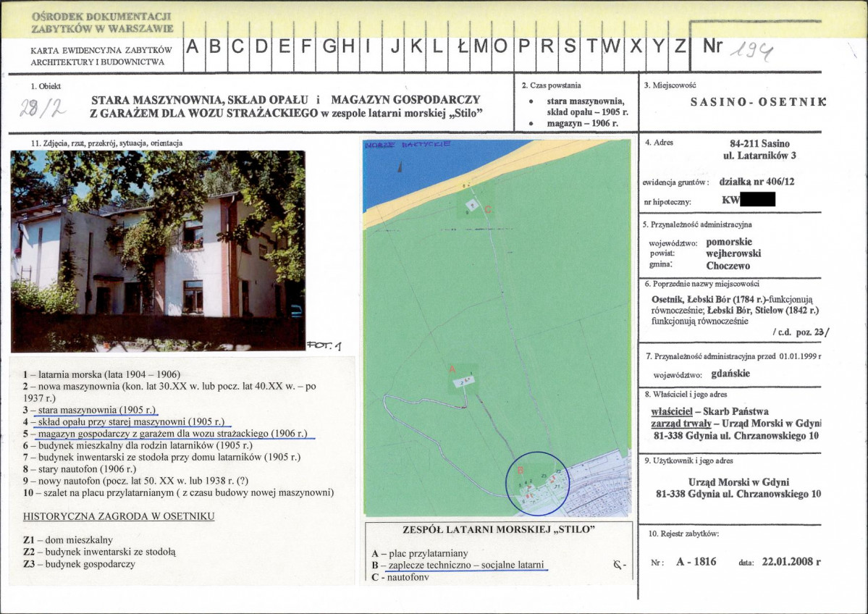Click the locality name SASINO - OSETNIK
The image size is (868, 614).
(x=758, y=102)
